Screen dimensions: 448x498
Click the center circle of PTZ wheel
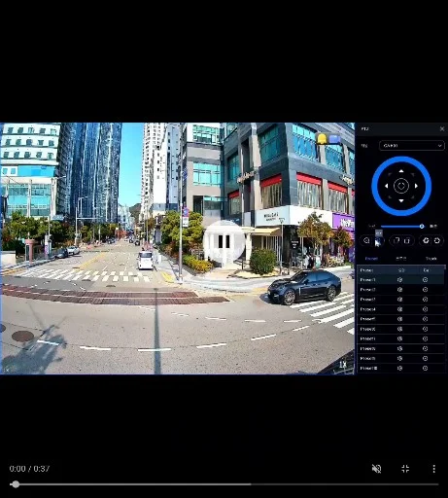coord(401,186)
